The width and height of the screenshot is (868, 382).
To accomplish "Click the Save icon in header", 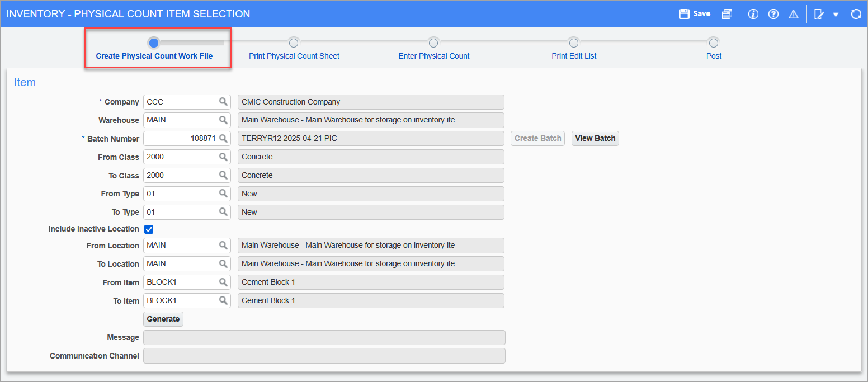I will click(x=684, y=14).
